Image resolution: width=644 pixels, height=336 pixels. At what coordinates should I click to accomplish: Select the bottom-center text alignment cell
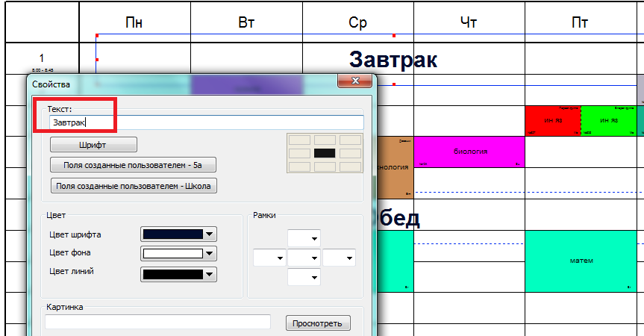coord(325,166)
